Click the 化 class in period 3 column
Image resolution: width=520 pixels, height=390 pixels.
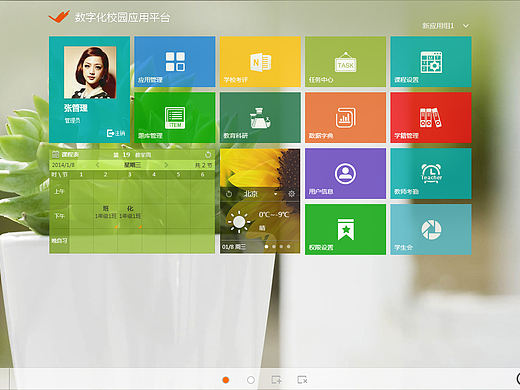pos(130,212)
